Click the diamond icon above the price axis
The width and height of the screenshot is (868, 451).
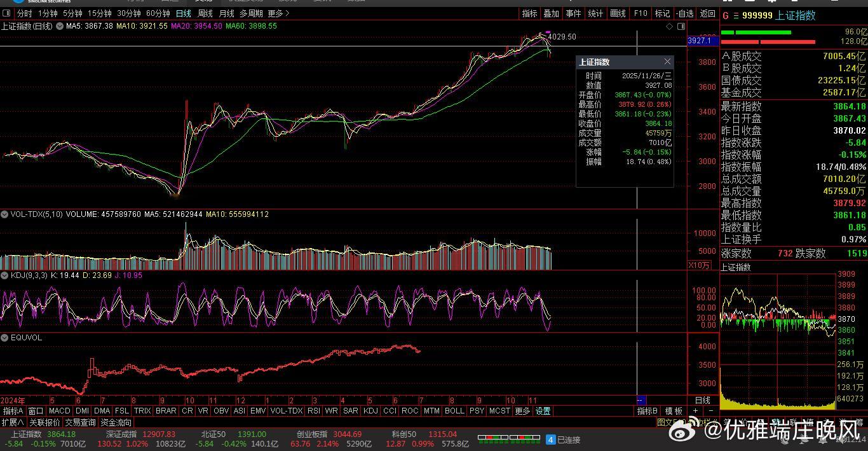[x=669, y=26]
